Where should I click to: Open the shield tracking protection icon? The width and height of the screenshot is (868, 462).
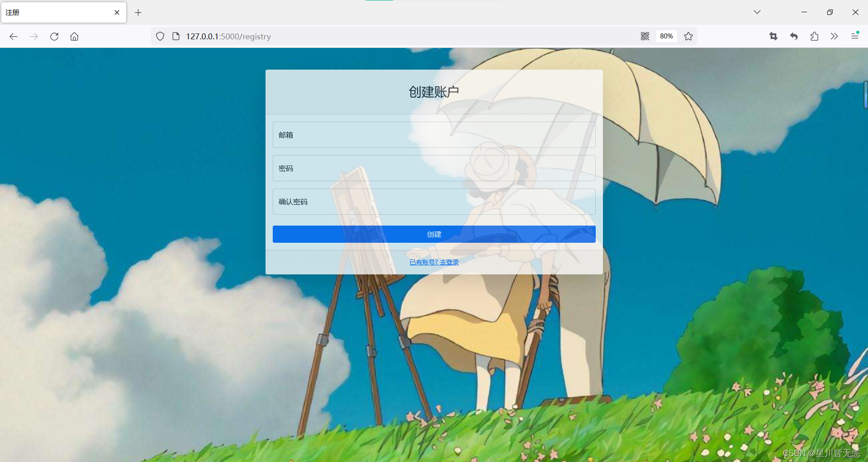click(160, 37)
